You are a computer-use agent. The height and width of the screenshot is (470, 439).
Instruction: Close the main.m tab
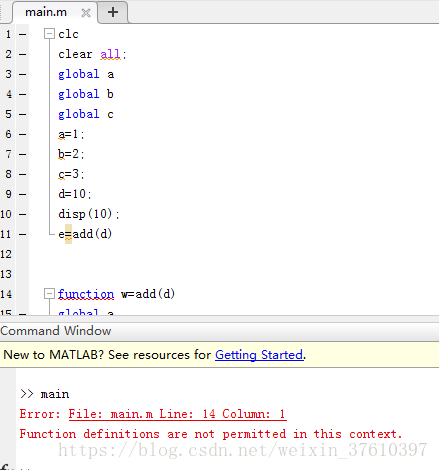[x=86, y=13]
